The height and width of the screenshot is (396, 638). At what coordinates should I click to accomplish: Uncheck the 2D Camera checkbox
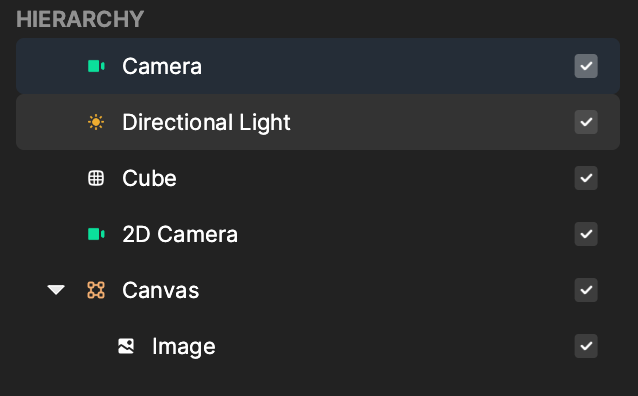(586, 234)
